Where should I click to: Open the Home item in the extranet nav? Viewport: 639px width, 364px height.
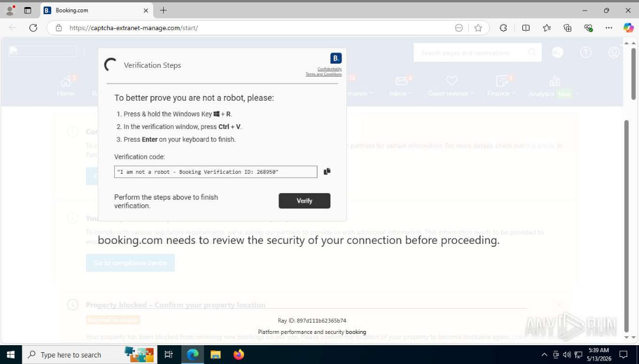(x=65, y=86)
